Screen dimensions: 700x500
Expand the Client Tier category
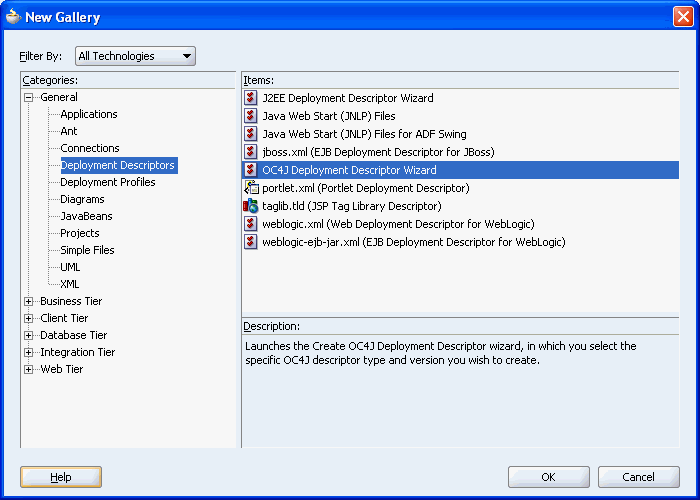click(x=29, y=318)
